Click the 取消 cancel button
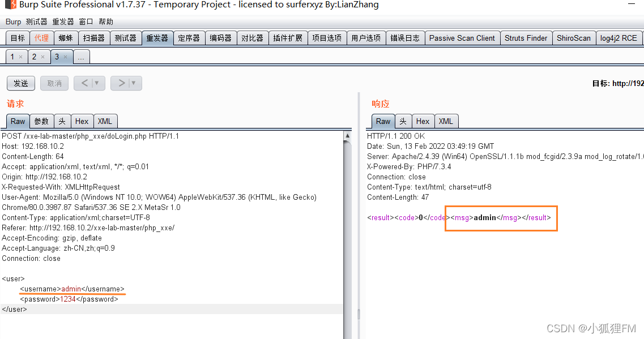This screenshot has width=644, height=339. 54,83
